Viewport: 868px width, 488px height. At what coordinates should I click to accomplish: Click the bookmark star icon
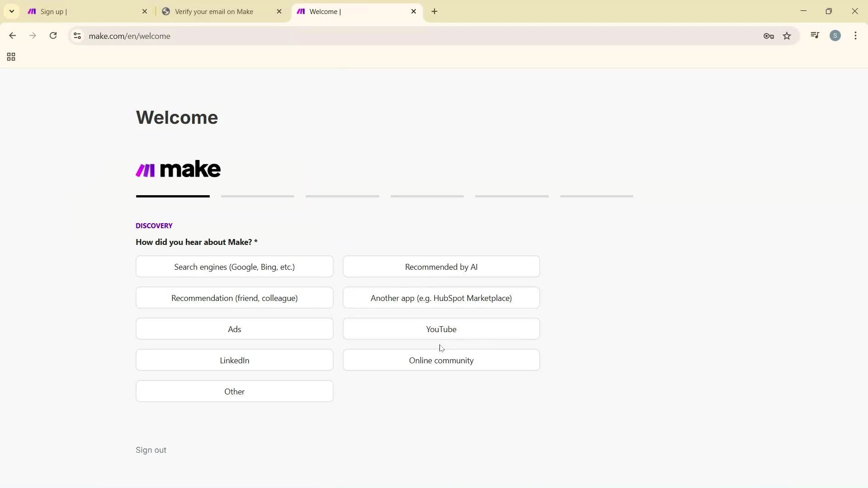787,36
